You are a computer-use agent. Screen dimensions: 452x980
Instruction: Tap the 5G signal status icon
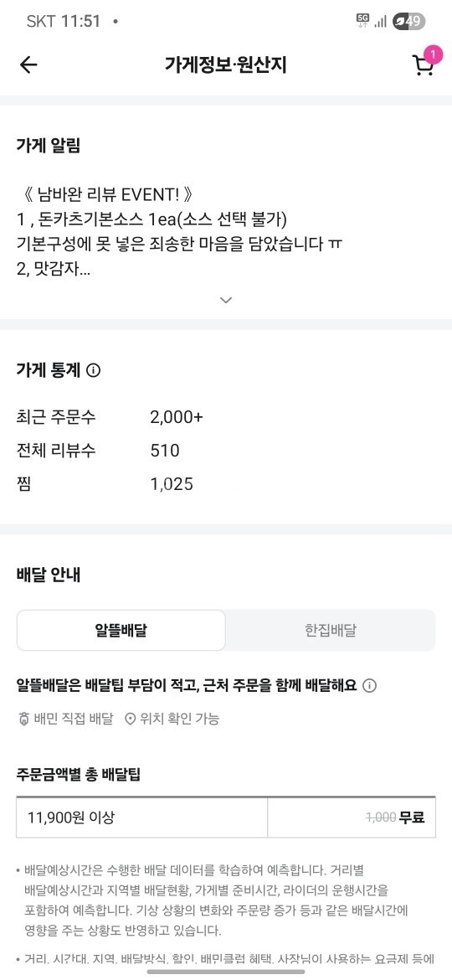[362, 21]
